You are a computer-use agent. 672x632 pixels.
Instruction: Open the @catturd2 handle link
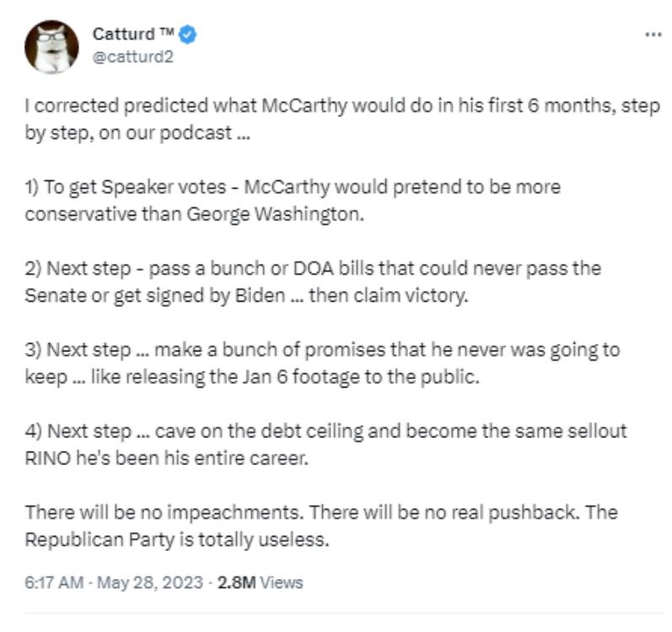133,57
